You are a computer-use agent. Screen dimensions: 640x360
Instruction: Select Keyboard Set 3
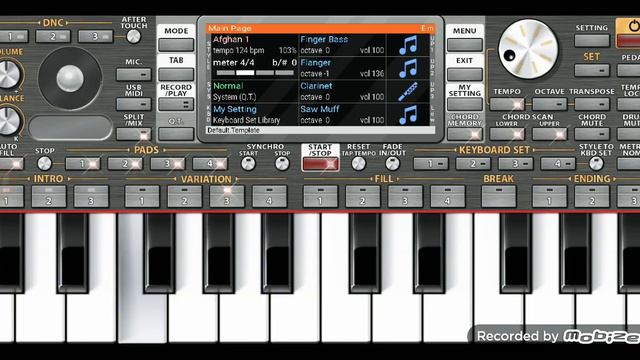pyautogui.click(x=516, y=164)
